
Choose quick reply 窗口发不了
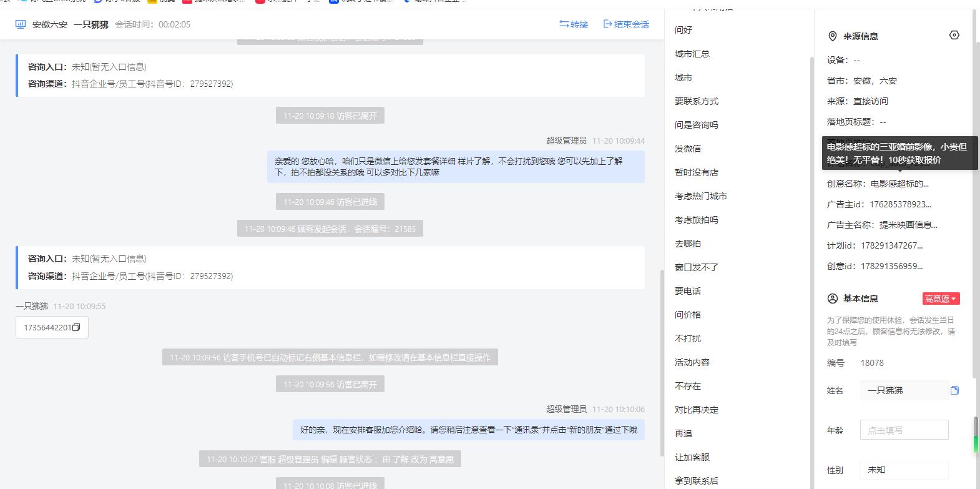697,267
